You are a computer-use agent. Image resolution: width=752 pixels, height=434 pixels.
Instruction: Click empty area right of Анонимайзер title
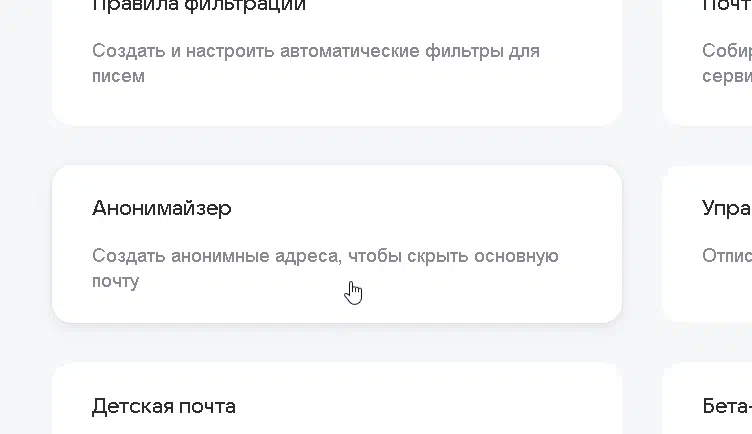422,208
